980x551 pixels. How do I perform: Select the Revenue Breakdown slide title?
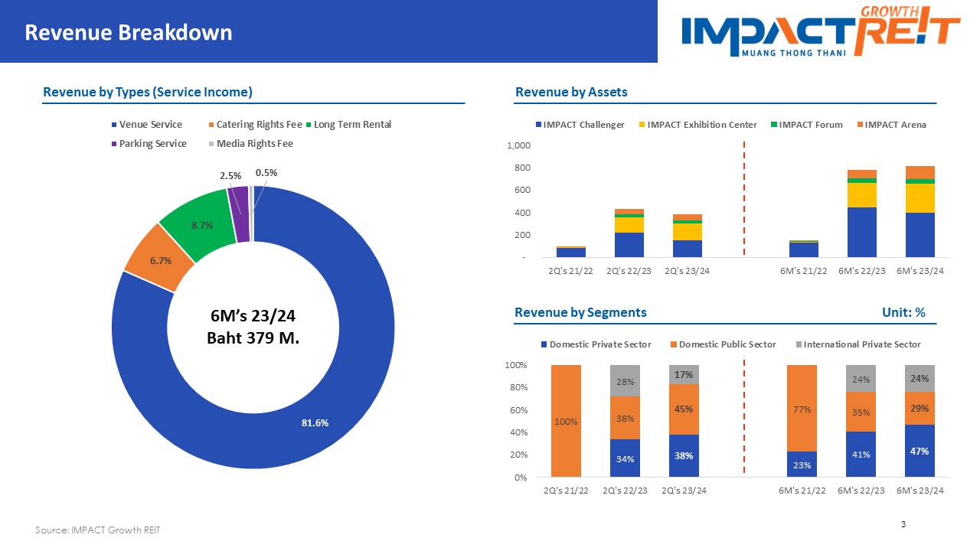(x=129, y=32)
